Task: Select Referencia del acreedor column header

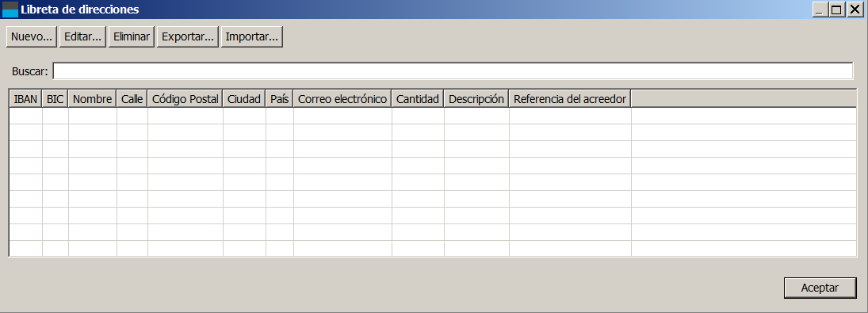Action: click(x=570, y=99)
